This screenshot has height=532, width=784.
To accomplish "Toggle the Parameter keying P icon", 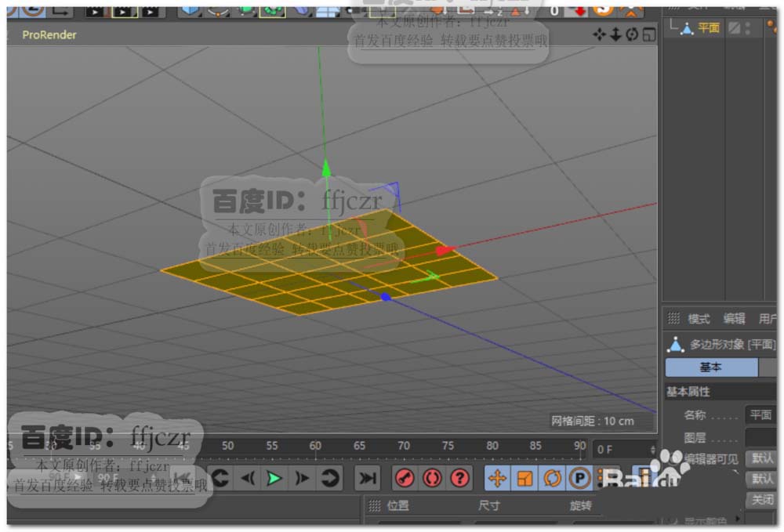I will coord(579,479).
